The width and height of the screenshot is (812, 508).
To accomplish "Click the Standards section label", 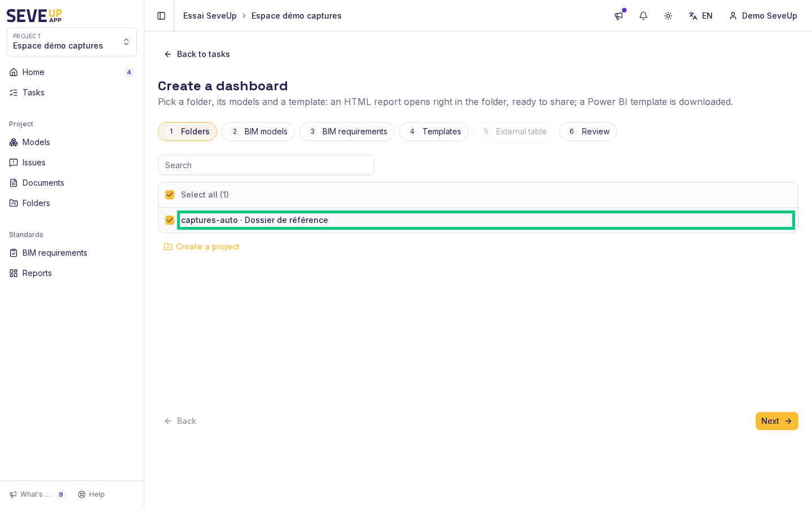I will (x=26, y=235).
